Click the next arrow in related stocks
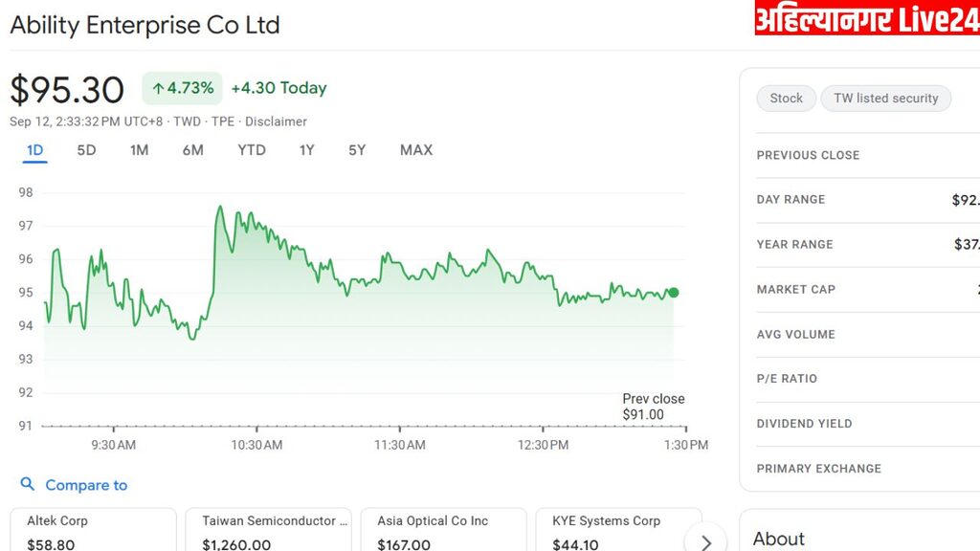980x551 pixels. tap(706, 541)
